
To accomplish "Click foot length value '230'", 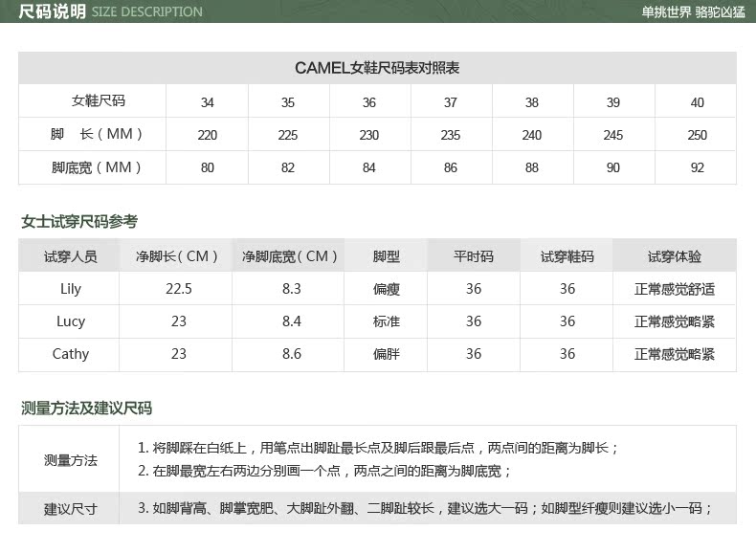I will 369,135.
